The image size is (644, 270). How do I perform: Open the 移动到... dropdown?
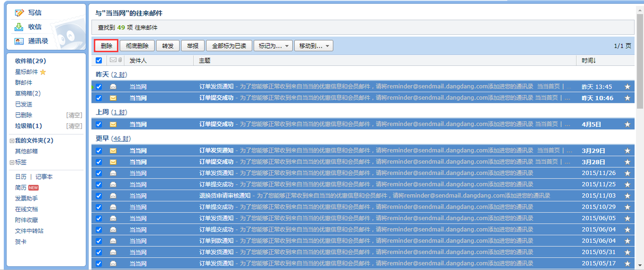click(314, 46)
